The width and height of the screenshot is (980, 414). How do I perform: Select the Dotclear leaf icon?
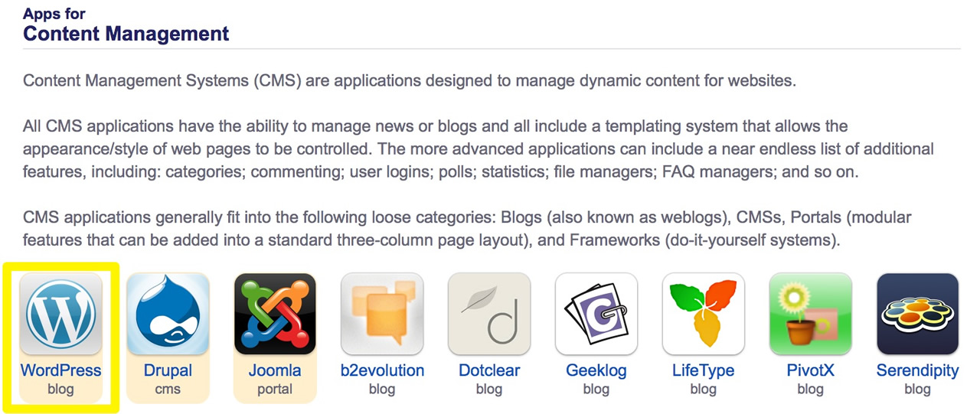tap(489, 314)
